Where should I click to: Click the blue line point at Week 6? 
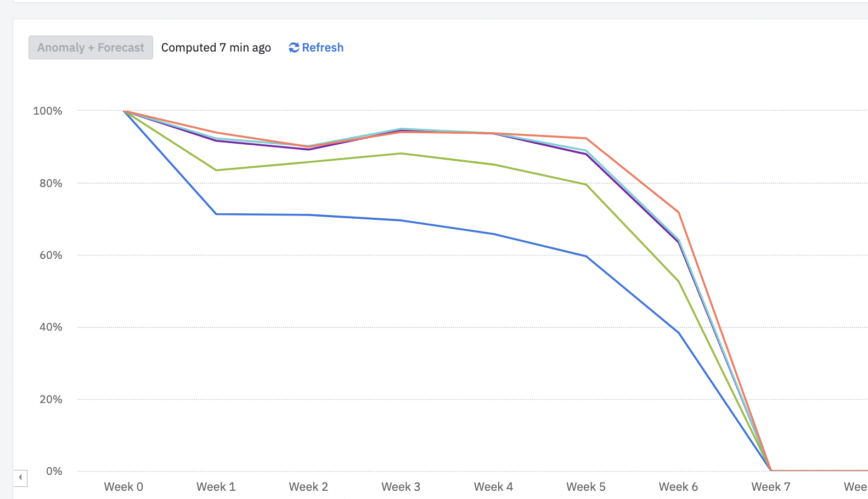[679, 332]
